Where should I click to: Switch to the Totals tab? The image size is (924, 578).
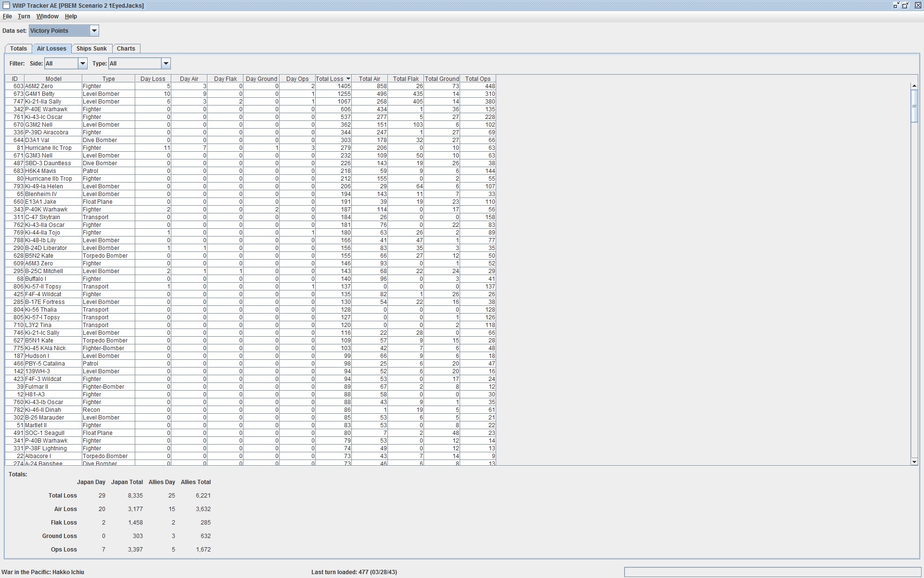(x=18, y=49)
